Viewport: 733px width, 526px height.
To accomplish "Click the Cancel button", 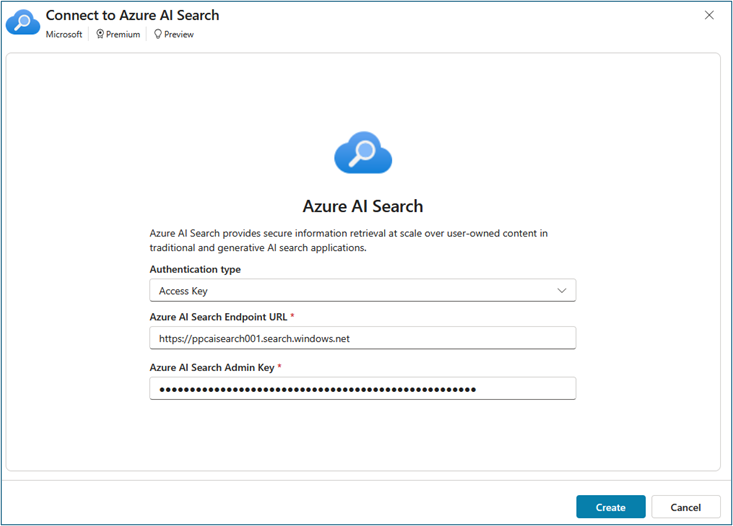I will (x=686, y=507).
